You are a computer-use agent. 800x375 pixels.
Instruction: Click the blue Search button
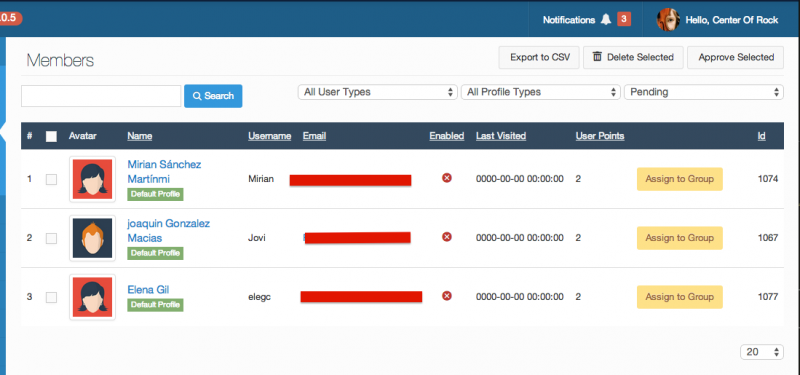[213, 96]
